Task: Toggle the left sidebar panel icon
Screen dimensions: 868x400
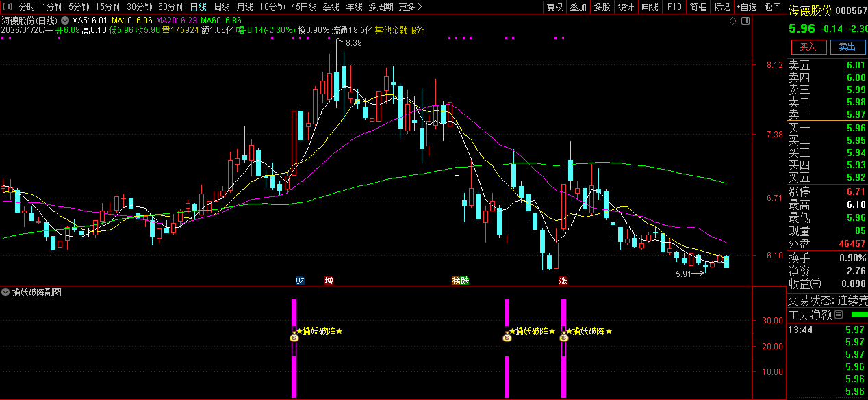Action: point(7,7)
